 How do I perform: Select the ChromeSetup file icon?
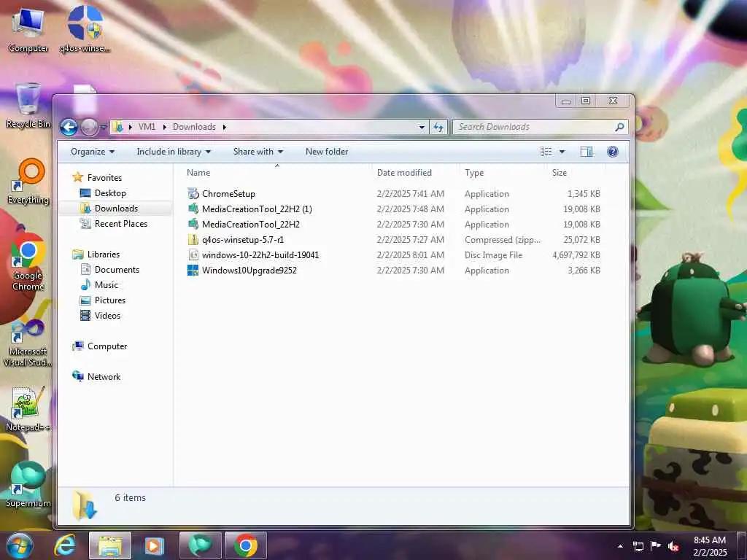193,193
